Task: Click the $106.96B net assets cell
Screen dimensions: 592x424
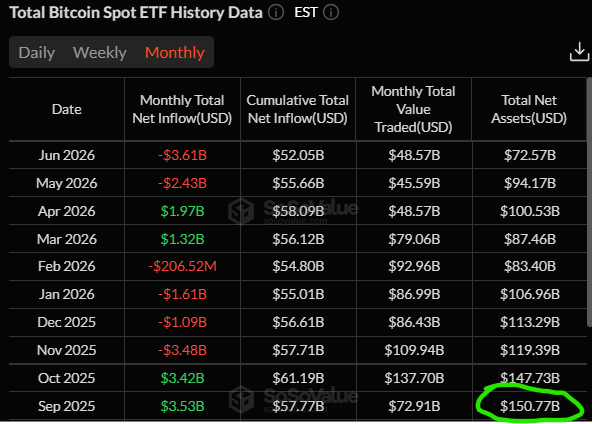Action: [530, 294]
